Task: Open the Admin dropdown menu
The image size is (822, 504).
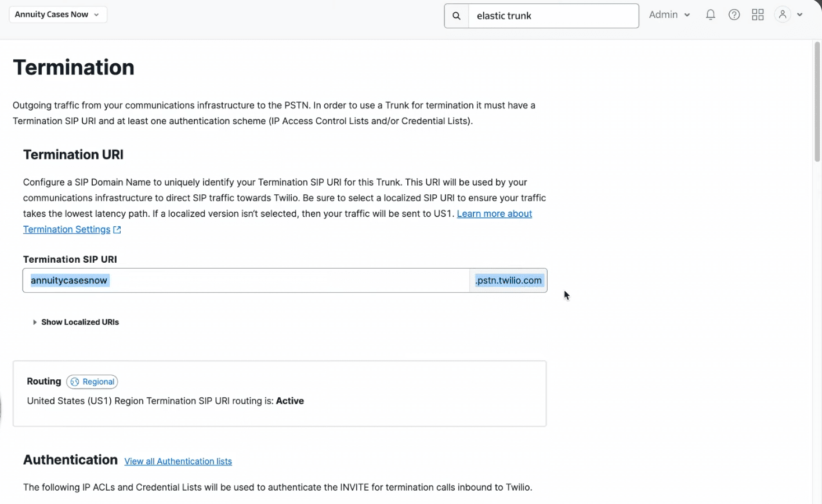Action: click(669, 15)
